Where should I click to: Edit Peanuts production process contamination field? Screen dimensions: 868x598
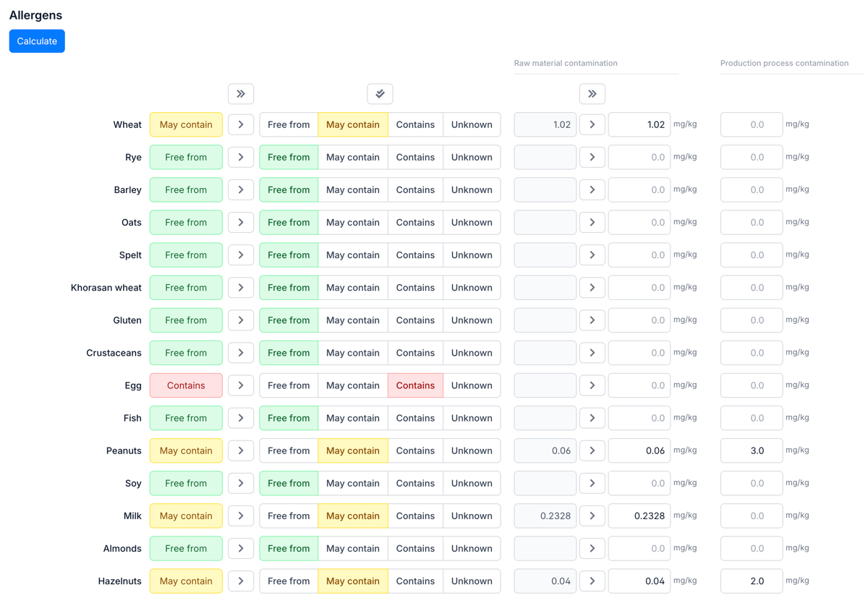point(751,450)
